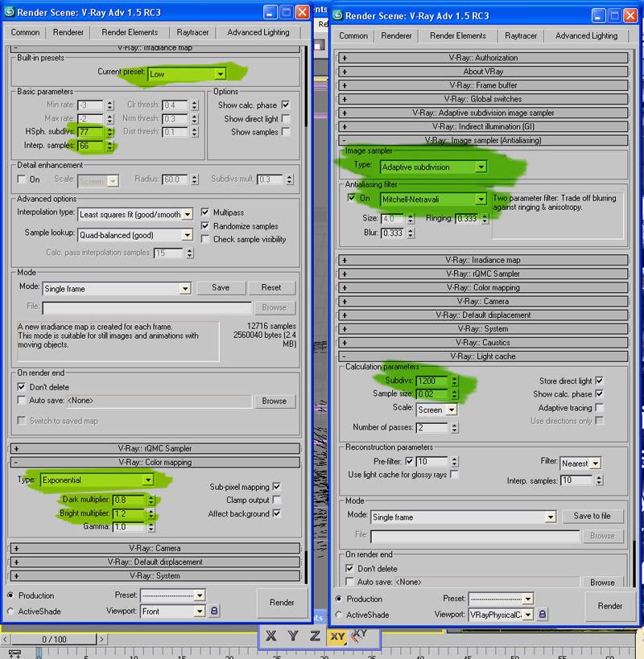Open the Interpolation type dropdown
This screenshot has width=644, height=659.
click(135, 214)
